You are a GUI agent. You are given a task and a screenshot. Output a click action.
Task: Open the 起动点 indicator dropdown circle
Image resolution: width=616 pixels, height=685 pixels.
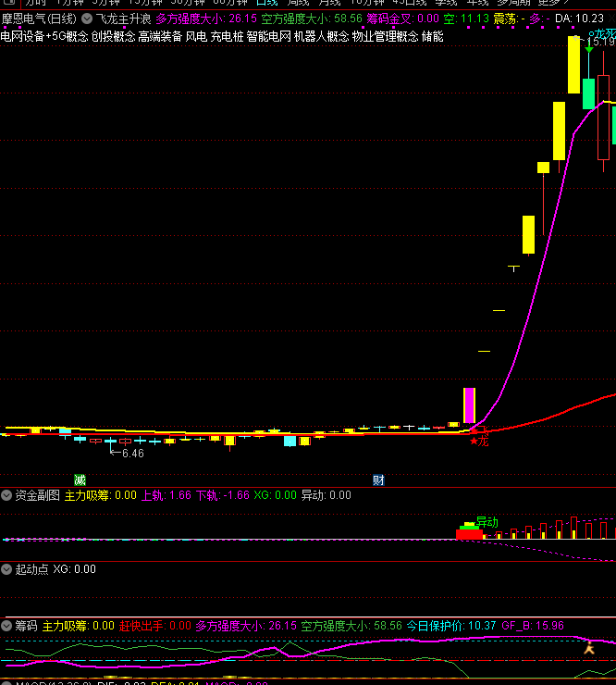(6, 568)
